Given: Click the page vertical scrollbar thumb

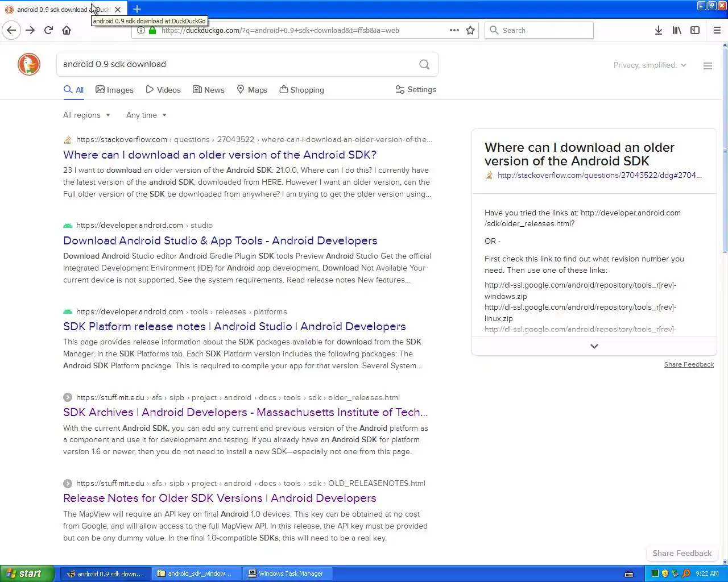Looking at the screenshot, I should [x=725, y=151].
